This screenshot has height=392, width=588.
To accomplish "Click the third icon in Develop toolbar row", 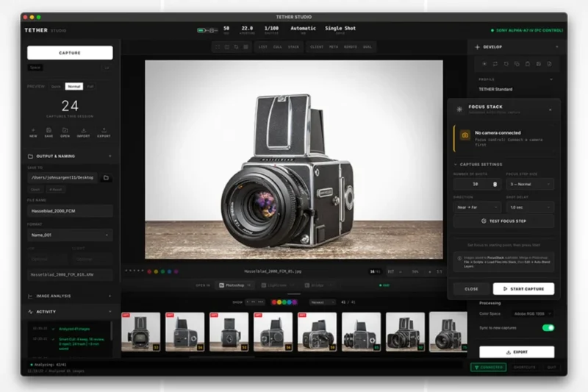I will pyautogui.click(x=506, y=64).
